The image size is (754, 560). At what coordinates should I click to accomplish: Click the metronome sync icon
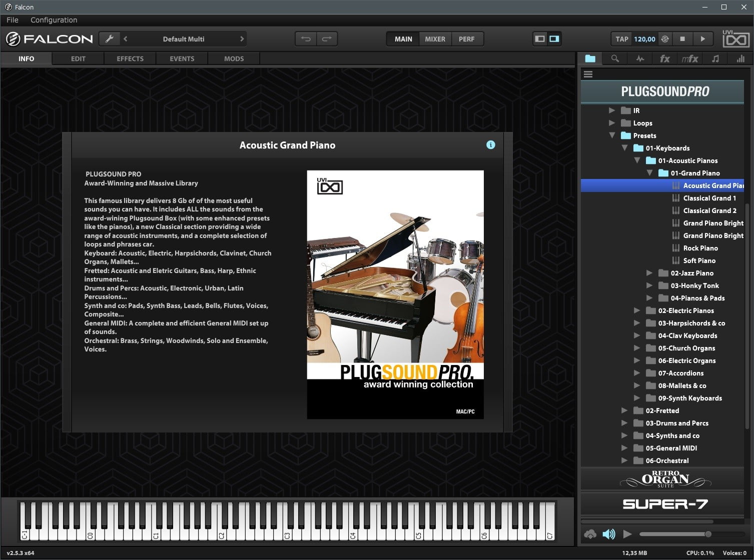[x=665, y=39]
